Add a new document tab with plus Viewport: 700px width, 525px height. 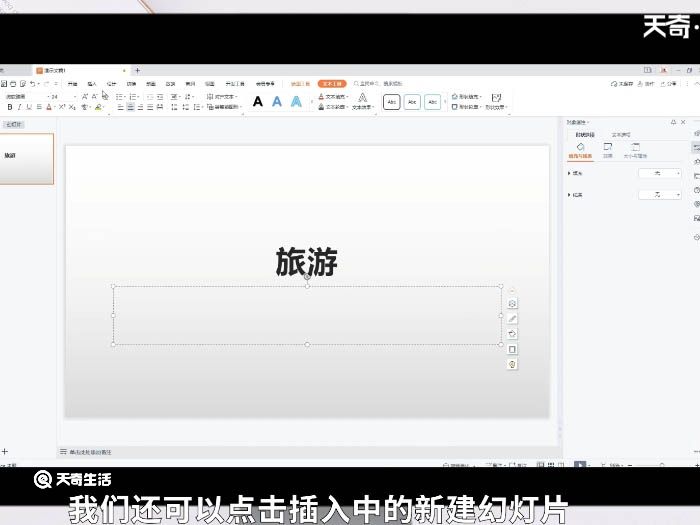click(x=138, y=71)
